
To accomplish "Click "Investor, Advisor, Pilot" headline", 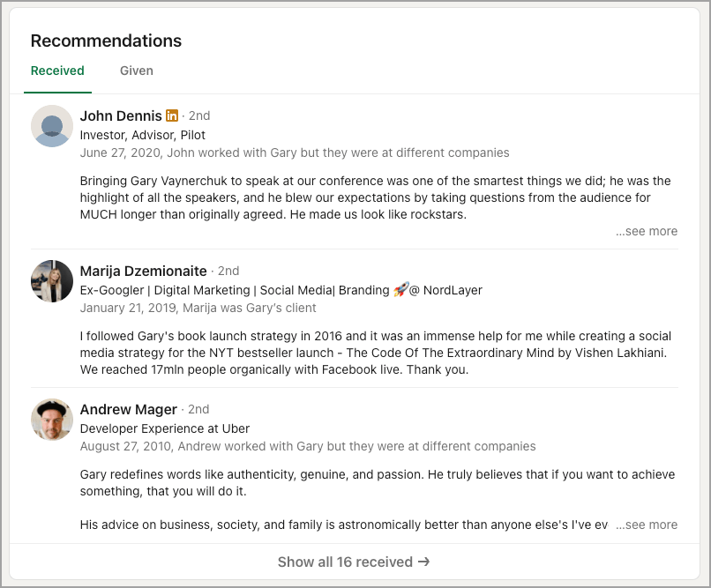I will pyautogui.click(x=143, y=135).
